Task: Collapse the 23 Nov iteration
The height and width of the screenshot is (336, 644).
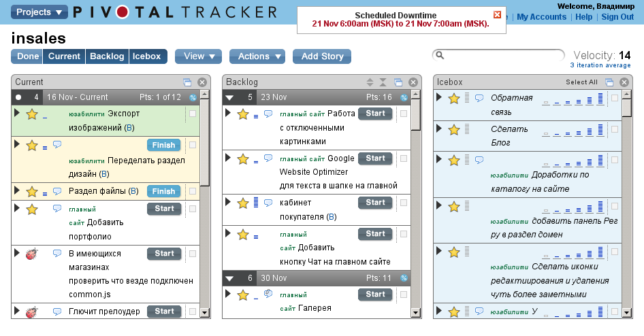Action: [x=229, y=98]
